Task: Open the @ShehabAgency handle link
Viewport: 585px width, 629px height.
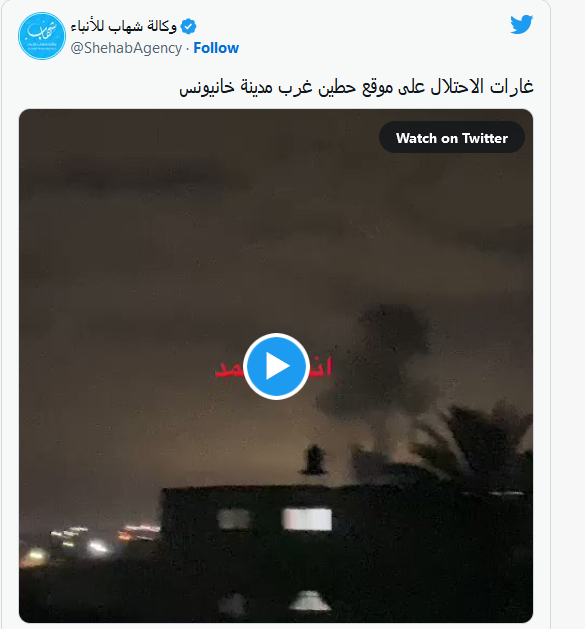Action: [x=126, y=48]
